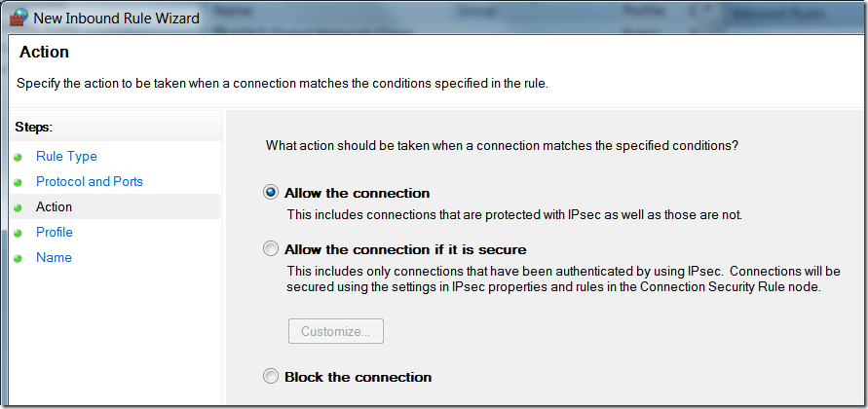The width and height of the screenshot is (868, 409).
Task: Click the green bullet beside Action step
Action: [x=18, y=208]
